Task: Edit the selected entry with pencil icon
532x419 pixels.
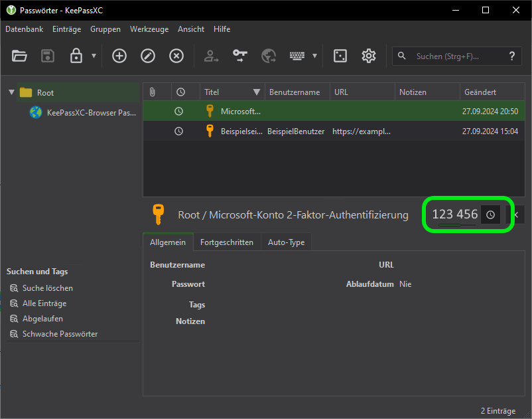Action: [148, 56]
